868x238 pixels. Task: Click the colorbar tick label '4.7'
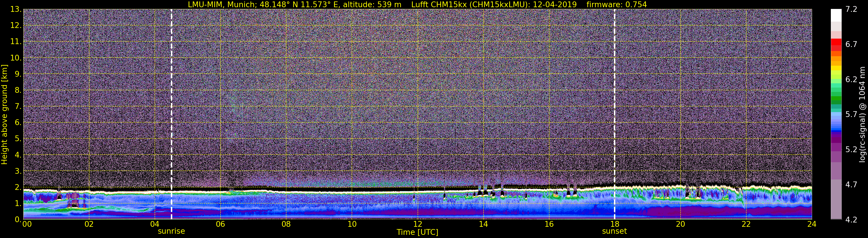[x=851, y=184]
